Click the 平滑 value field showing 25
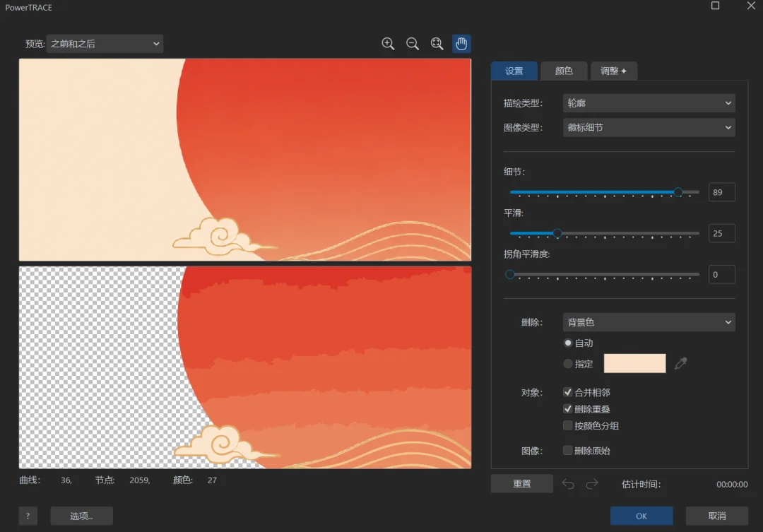The width and height of the screenshot is (763, 532). pyautogui.click(x=721, y=233)
